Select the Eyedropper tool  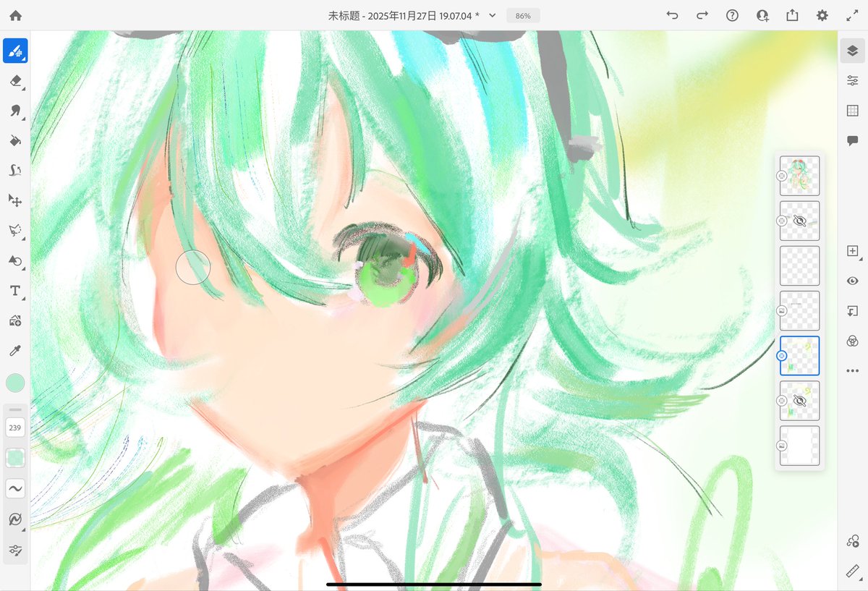15,351
